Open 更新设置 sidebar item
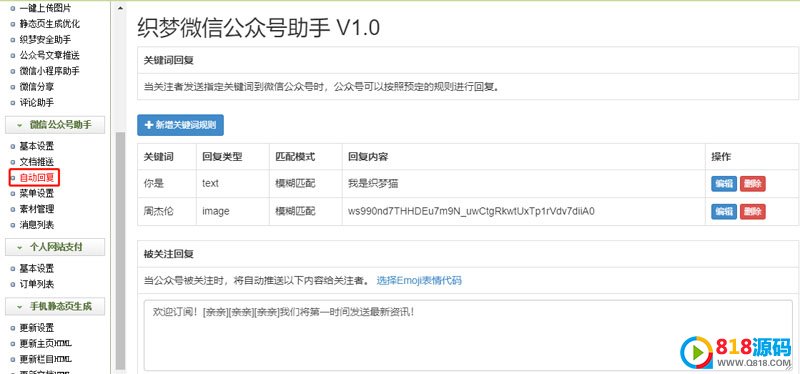The image size is (800, 374). [x=37, y=328]
